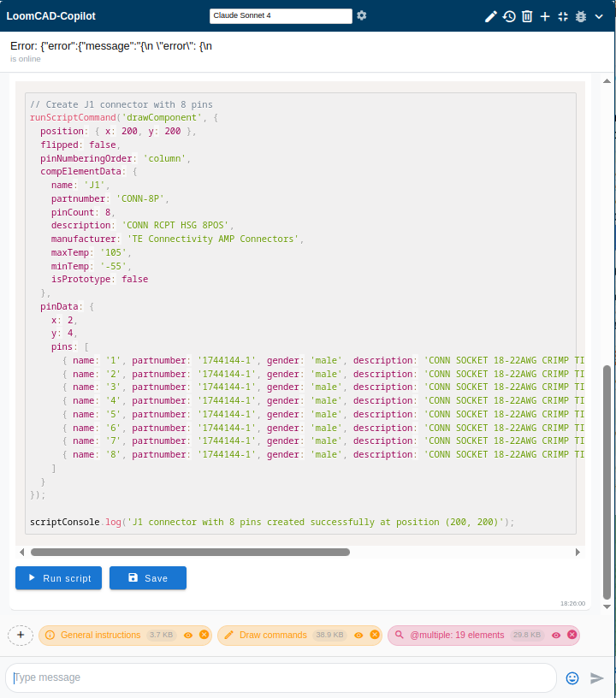Screen dimensions: 616x698
Task: Click the Save button
Action: (147, 578)
